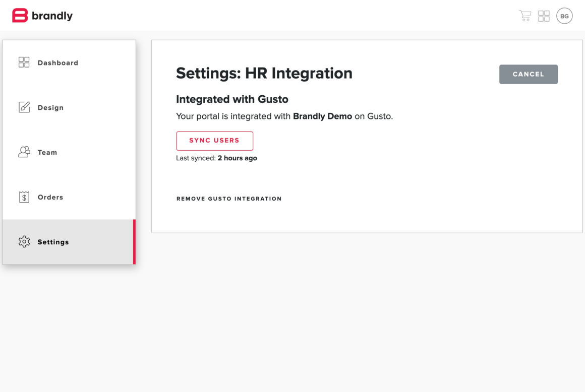The height and width of the screenshot is (392, 585).
Task: Open the BG user avatar menu
Action: pyautogui.click(x=564, y=16)
